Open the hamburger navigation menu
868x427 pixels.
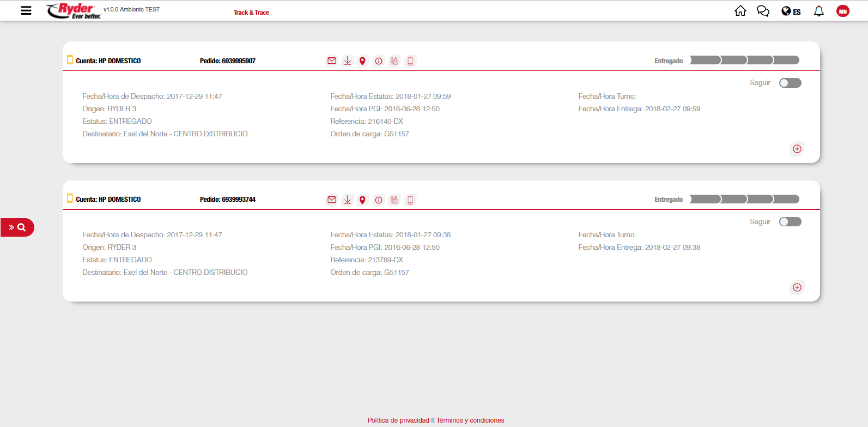click(x=26, y=10)
